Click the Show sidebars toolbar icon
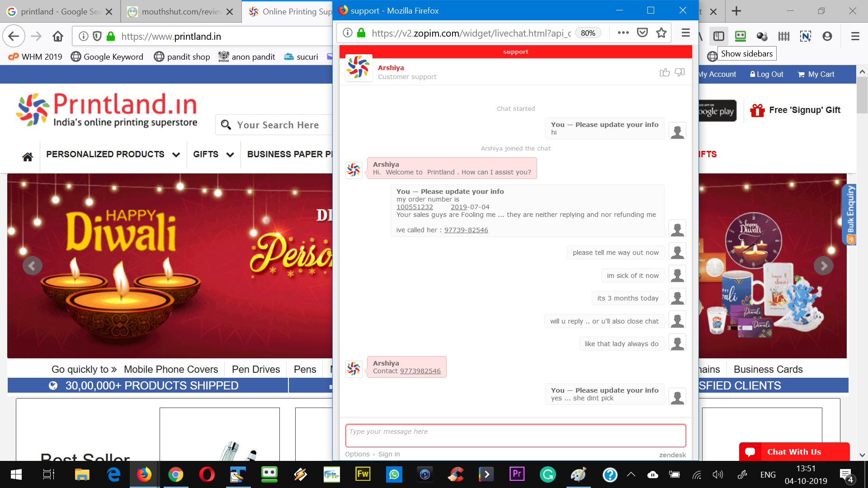Image resolution: width=868 pixels, height=488 pixels. (x=718, y=36)
